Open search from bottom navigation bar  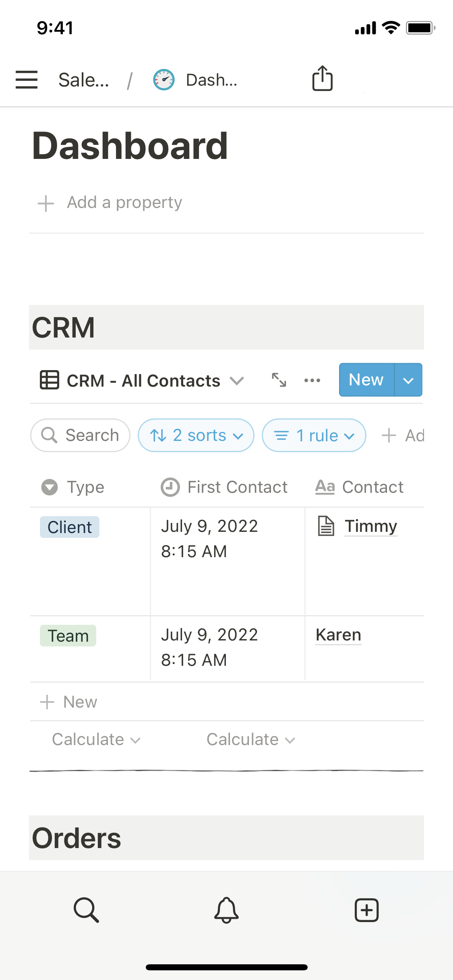click(x=86, y=910)
